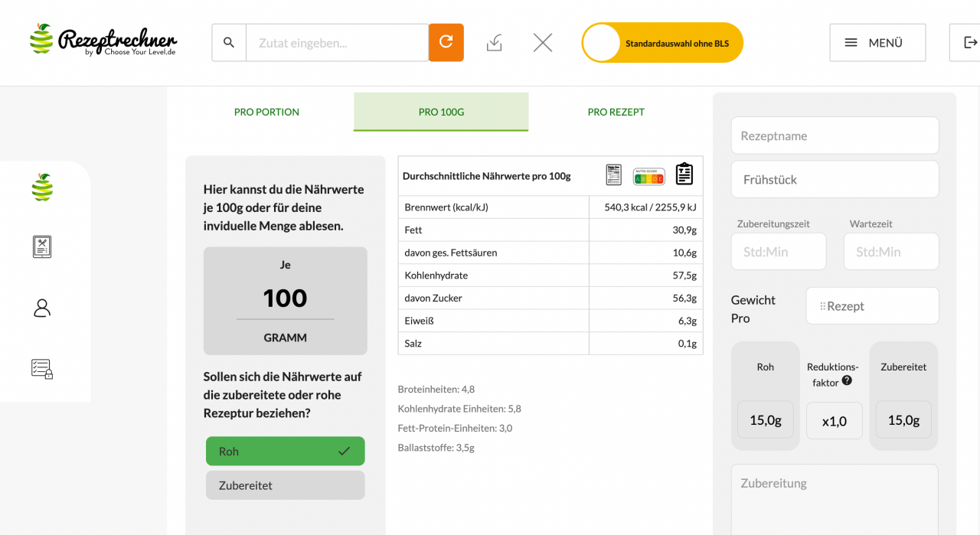Click the orange refresh icon next to the search
The height and width of the screenshot is (535, 980).
pos(446,42)
